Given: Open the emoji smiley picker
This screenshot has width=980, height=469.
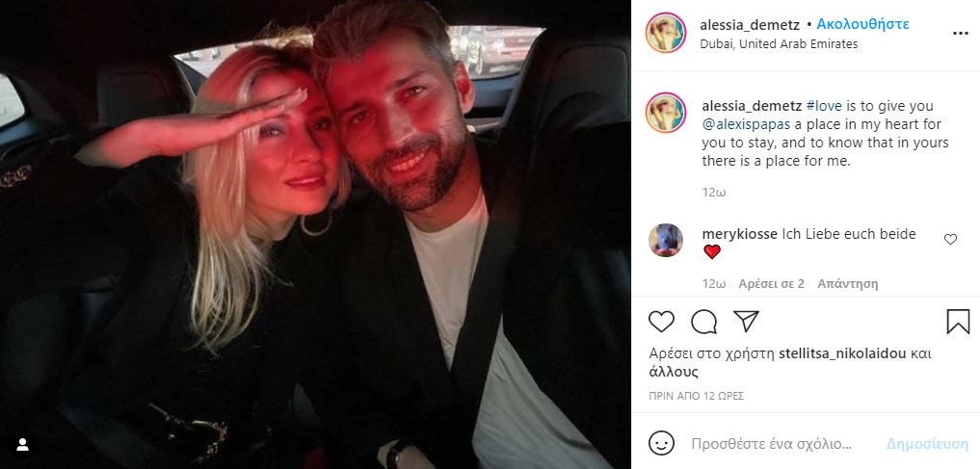Looking at the screenshot, I should [x=661, y=443].
